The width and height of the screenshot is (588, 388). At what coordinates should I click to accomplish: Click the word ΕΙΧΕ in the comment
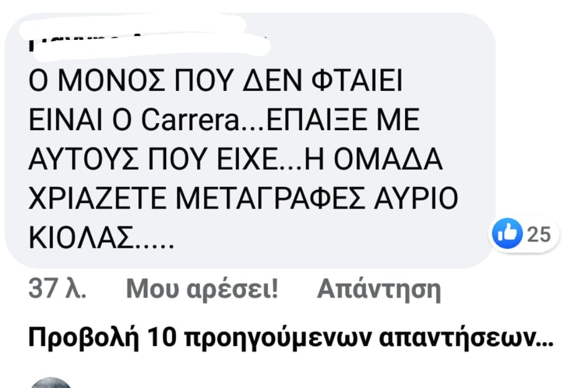247,159
